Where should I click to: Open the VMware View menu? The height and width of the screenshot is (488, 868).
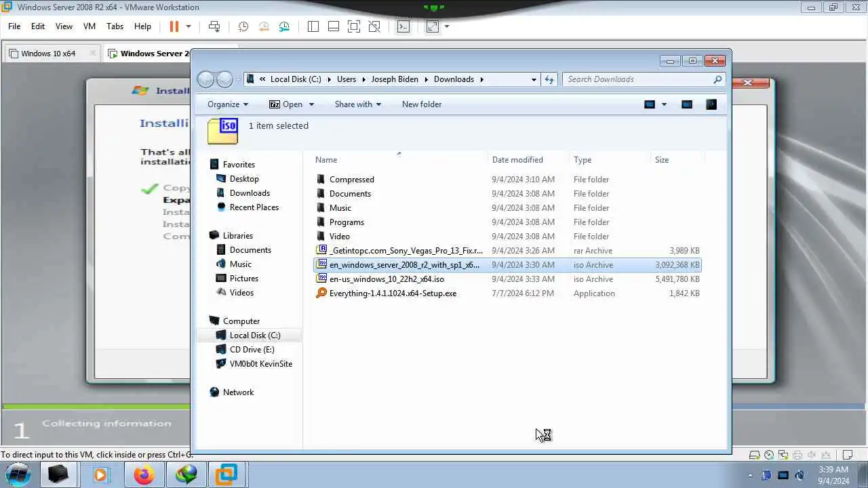64,26
